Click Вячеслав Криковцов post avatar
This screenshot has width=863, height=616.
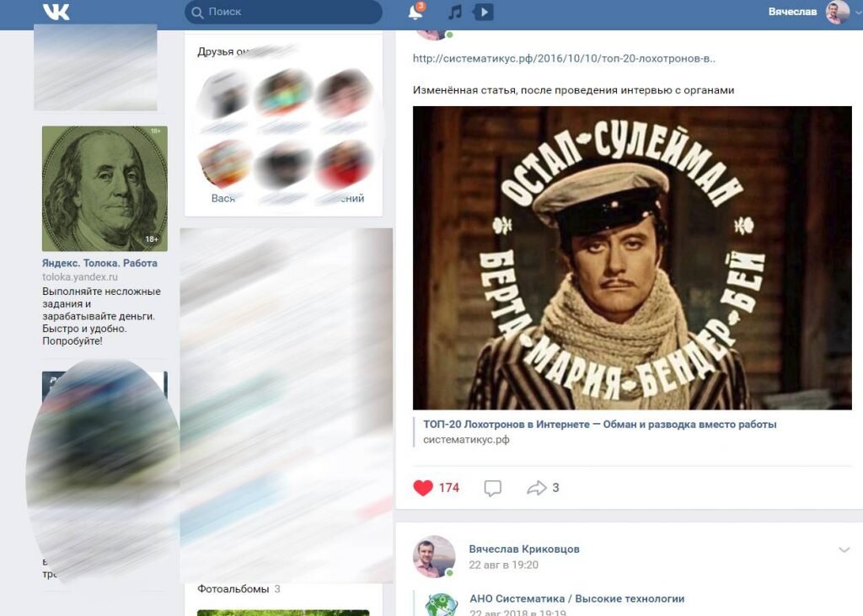click(434, 556)
